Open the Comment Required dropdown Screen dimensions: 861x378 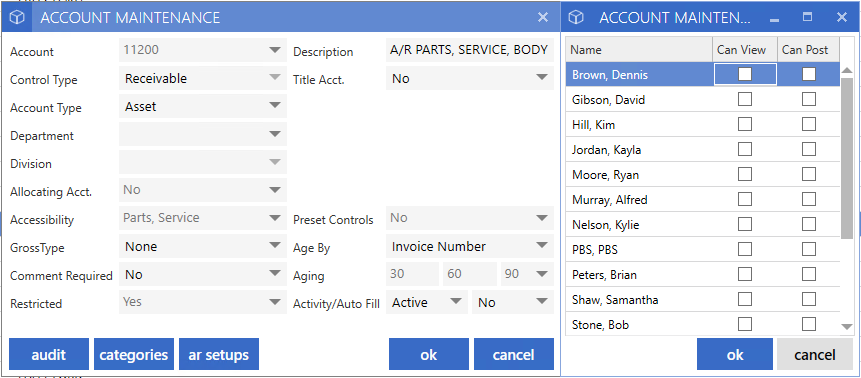[275, 274]
